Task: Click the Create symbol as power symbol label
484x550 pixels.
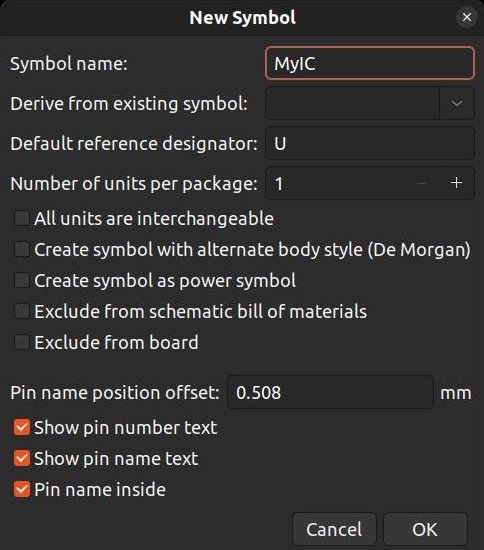Action: (165, 281)
